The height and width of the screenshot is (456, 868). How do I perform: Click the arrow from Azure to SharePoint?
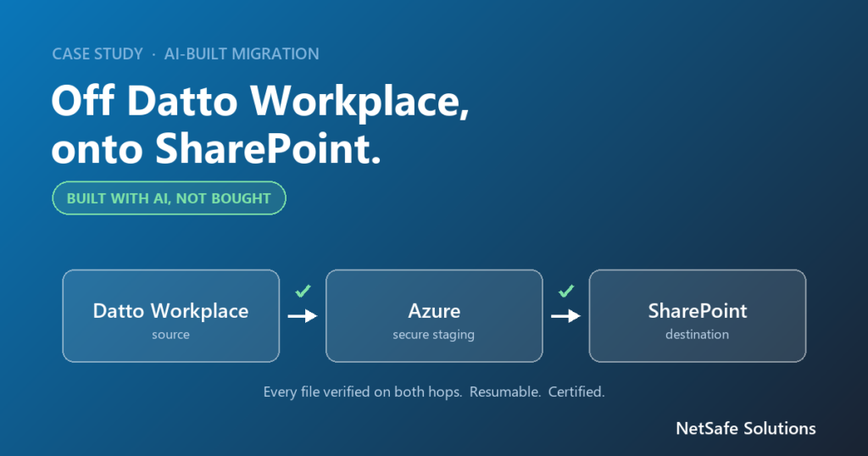(x=565, y=316)
